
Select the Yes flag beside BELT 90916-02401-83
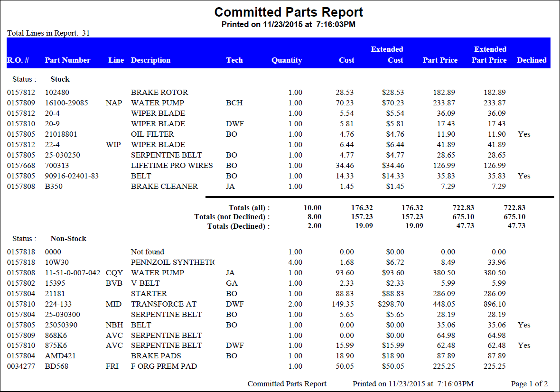tap(524, 176)
